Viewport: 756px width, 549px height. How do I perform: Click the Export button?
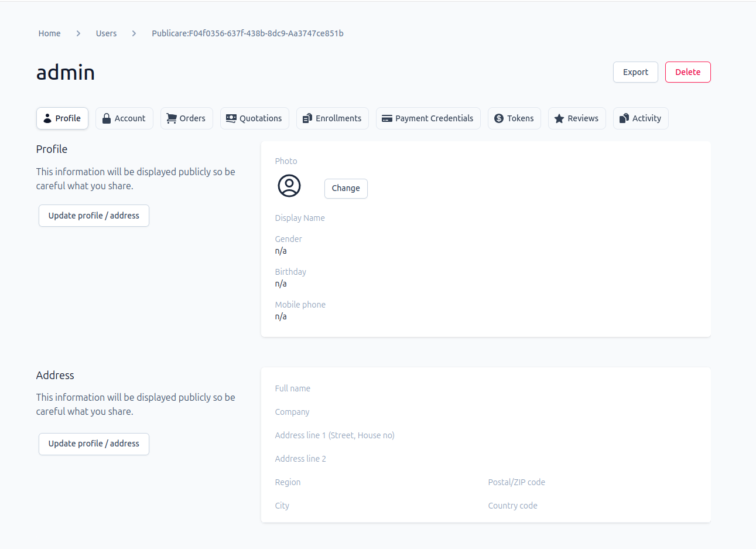click(x=635, y=72)
